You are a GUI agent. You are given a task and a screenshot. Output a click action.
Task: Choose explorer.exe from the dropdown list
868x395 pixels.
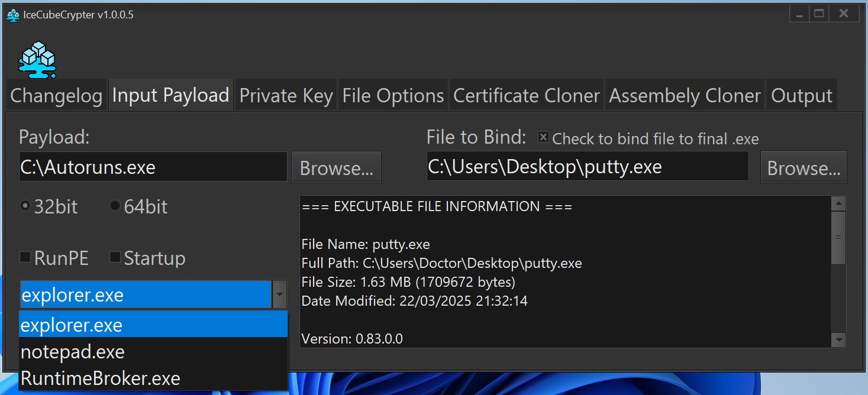tap(153, 325)
